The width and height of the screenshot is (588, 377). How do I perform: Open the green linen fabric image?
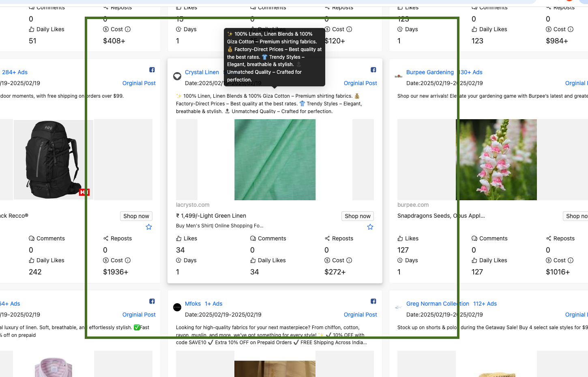(275, 160)
